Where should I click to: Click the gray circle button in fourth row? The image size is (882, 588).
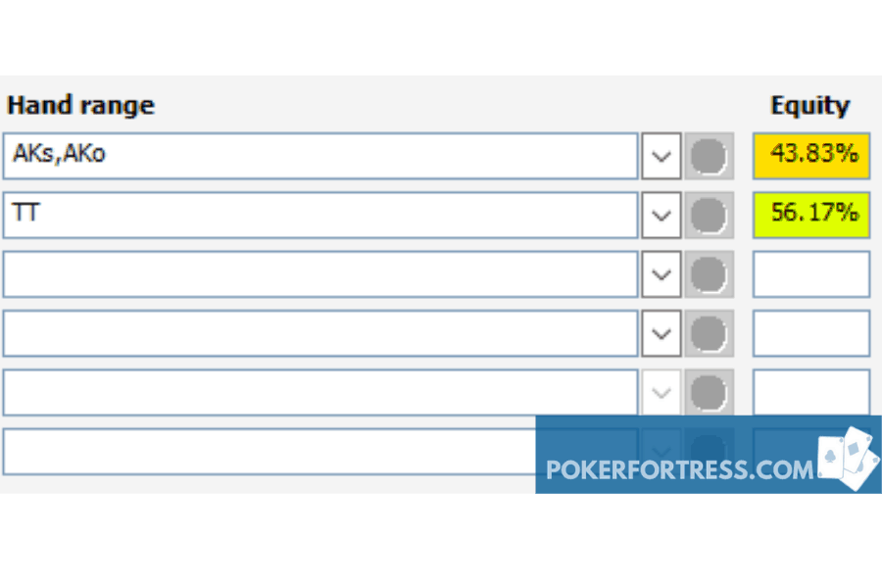point(709,333)
